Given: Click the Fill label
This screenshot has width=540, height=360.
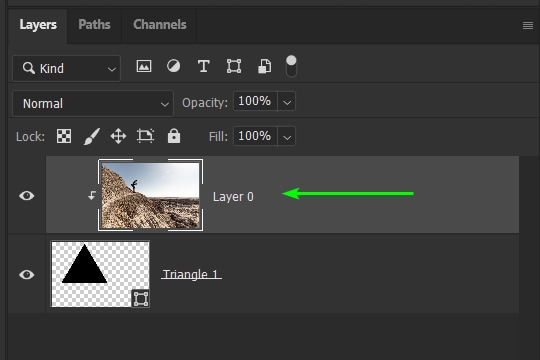Looking at the screenshot, I should [x=218, y=137].
